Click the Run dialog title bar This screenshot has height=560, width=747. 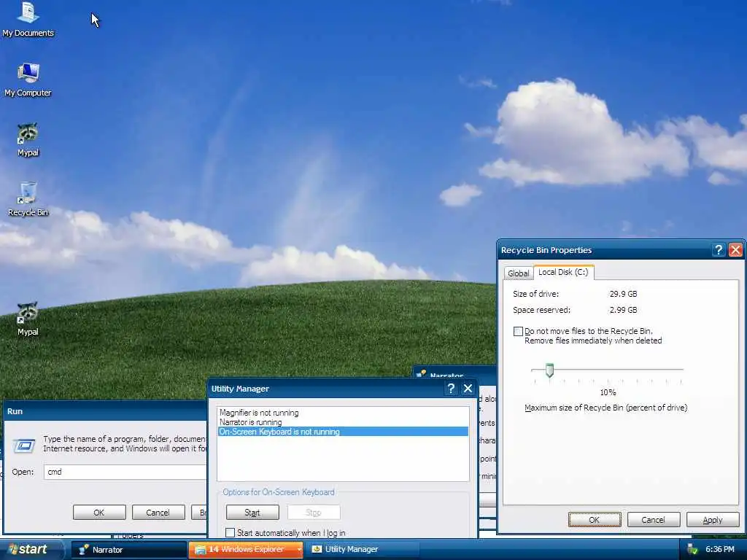click(x=105, y=411)
